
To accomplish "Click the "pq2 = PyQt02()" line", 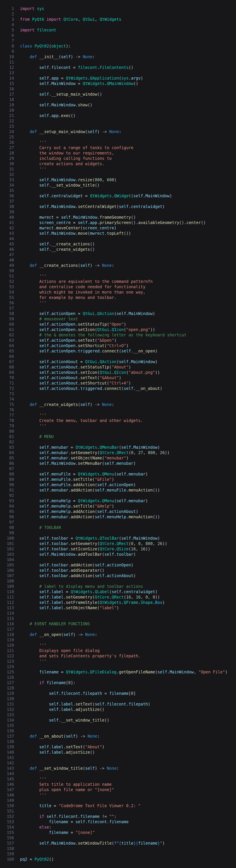I will tap(37, 859).
